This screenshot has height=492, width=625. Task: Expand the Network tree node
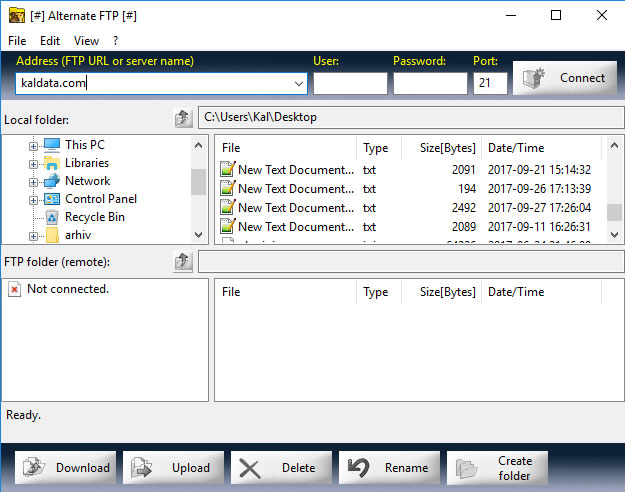[33, 182]
